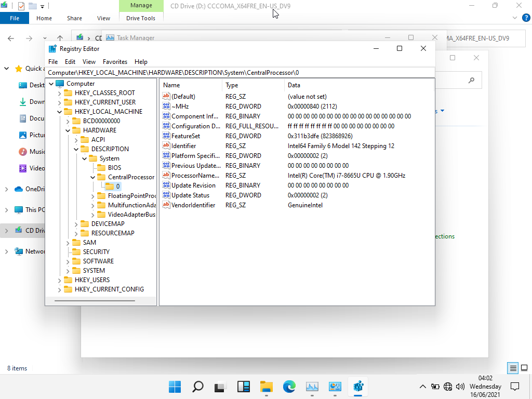Click the Platform Specific value name
Screen dimensions: 532x399
[195, 156]
